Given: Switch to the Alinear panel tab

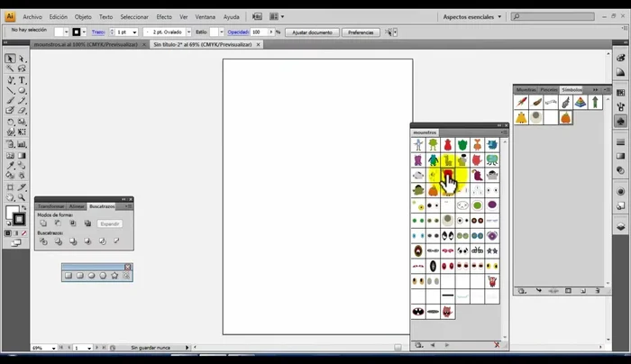Looking at the screenshot, I should 77,206.
